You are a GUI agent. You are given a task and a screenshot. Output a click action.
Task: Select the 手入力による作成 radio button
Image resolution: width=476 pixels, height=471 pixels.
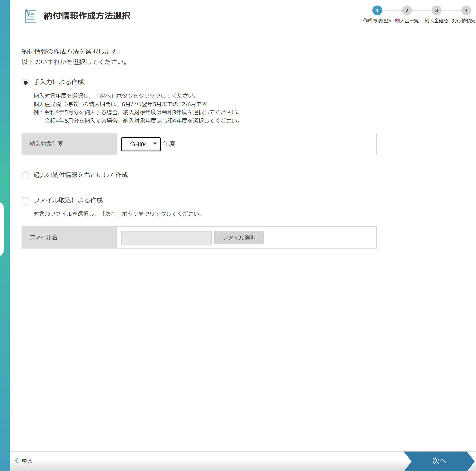click(26, 83)
